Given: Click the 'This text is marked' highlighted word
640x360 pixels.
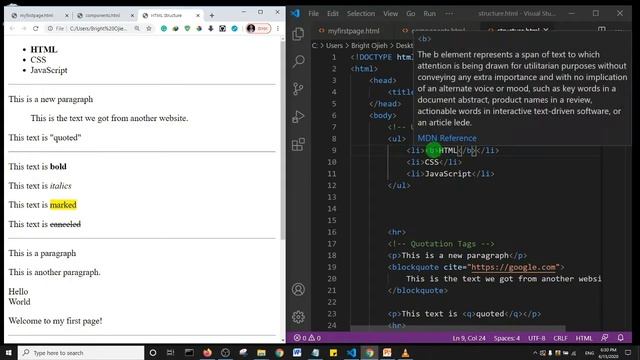Looking at the screenshot, I should coord(63,204).
